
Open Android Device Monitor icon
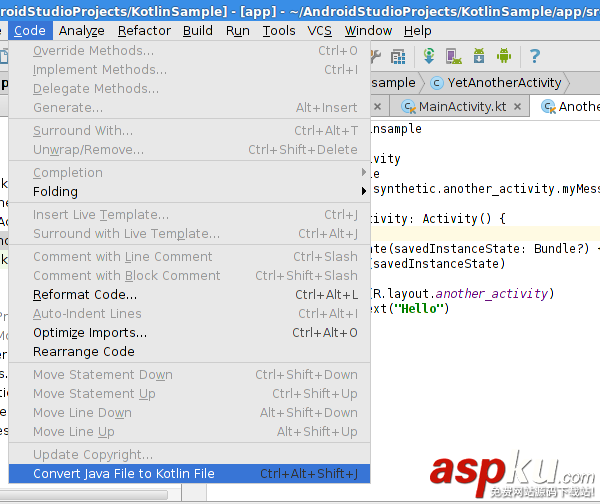504,56
